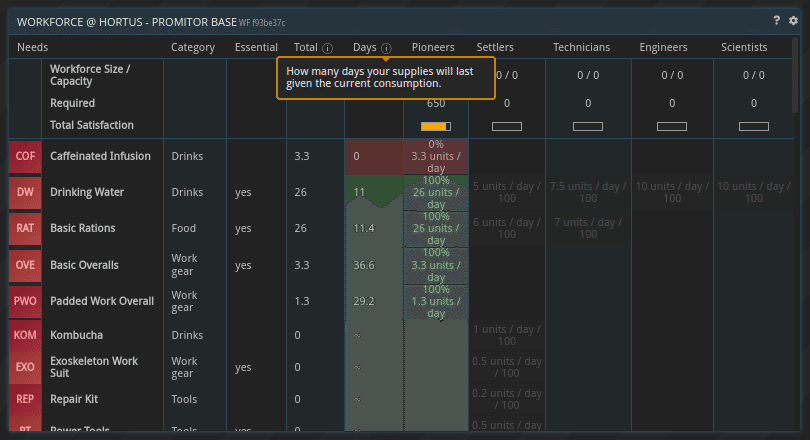The width and height of the screenshot is (810, 440).
Task: Click the Workforce Size / Capacity label
Action: pyautogui.click(x=90, y=75)
